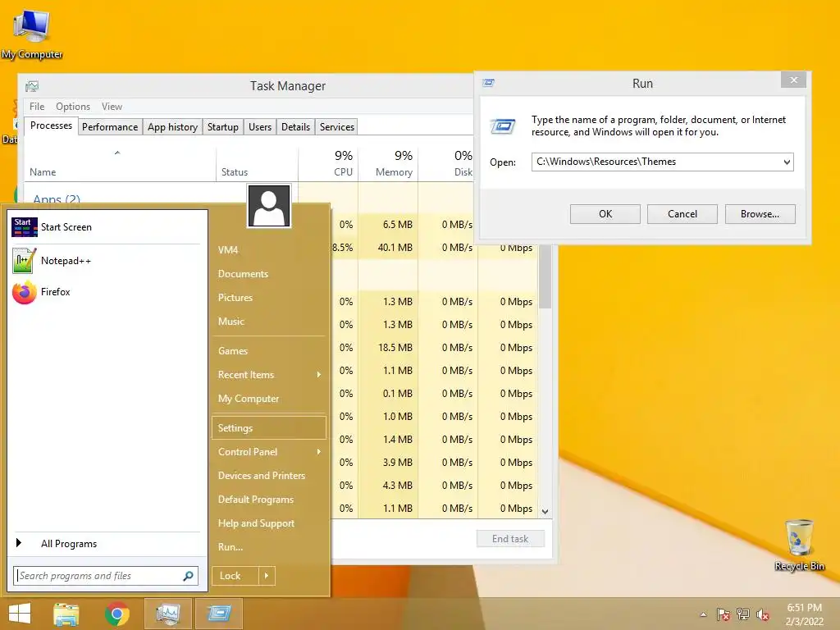840x630 pixels.
Task: Switch to Run dialog taskbar button
Action: click(x=218, y=614)
